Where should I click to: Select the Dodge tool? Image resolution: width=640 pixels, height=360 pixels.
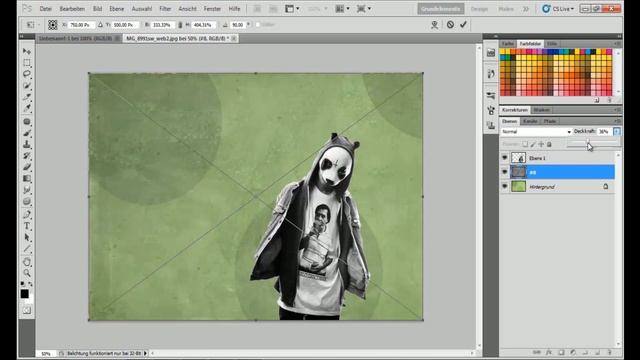tap(27, 202)
